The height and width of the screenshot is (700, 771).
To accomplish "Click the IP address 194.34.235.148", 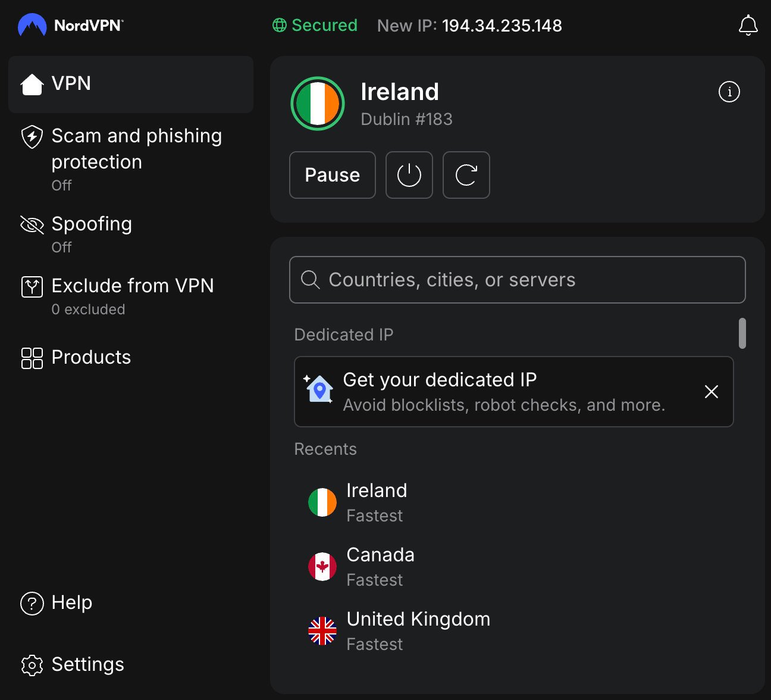I will coord(502,26).
